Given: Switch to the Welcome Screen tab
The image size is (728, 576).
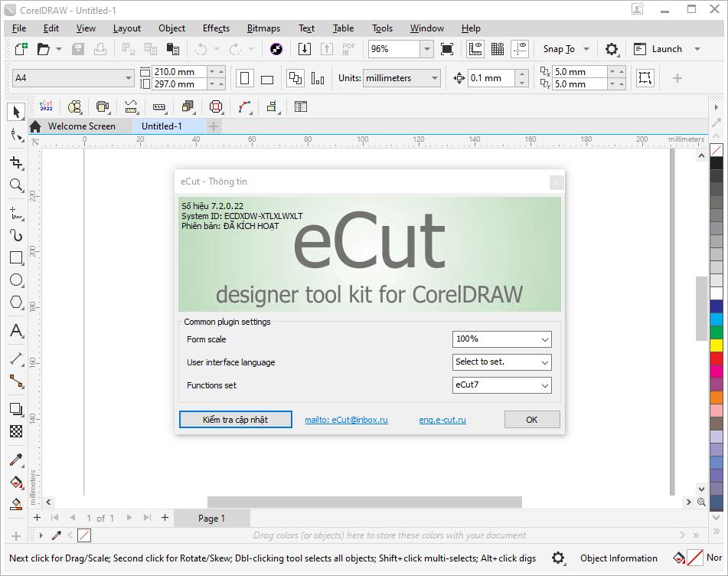Looking at the screenshot, I should 84,126.
